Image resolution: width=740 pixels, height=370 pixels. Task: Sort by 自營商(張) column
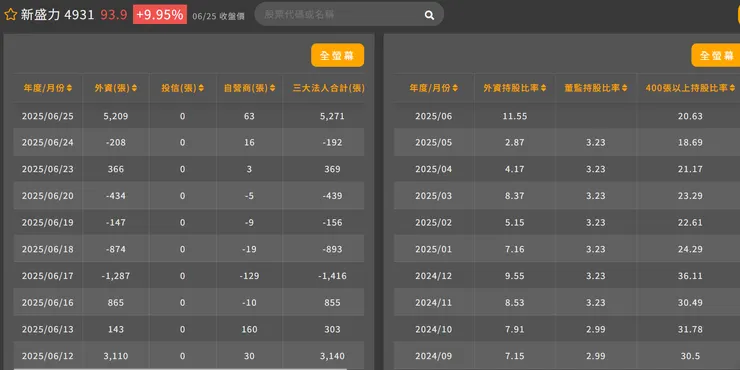pyautogui.click(x=249, y=88)
